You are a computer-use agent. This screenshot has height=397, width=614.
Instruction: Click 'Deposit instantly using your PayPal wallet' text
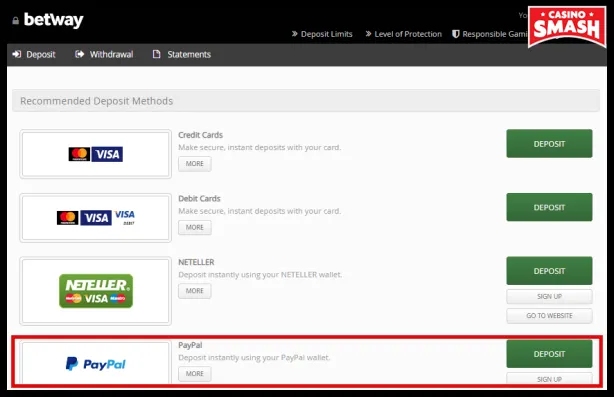pyautogui.click(x=254, y=357)
